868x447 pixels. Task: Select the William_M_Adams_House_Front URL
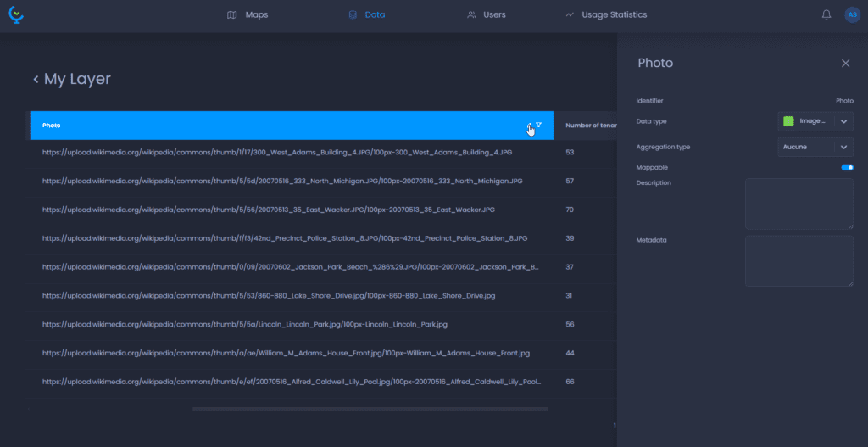pyautogui.click(x=287, y=354)
